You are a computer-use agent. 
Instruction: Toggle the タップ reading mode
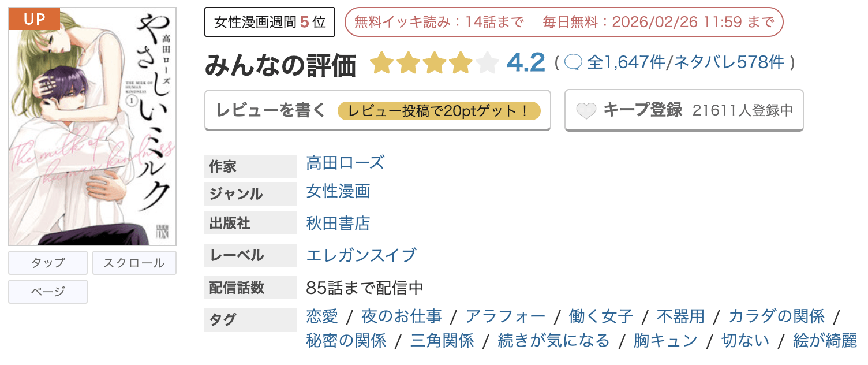pos(47,263)
